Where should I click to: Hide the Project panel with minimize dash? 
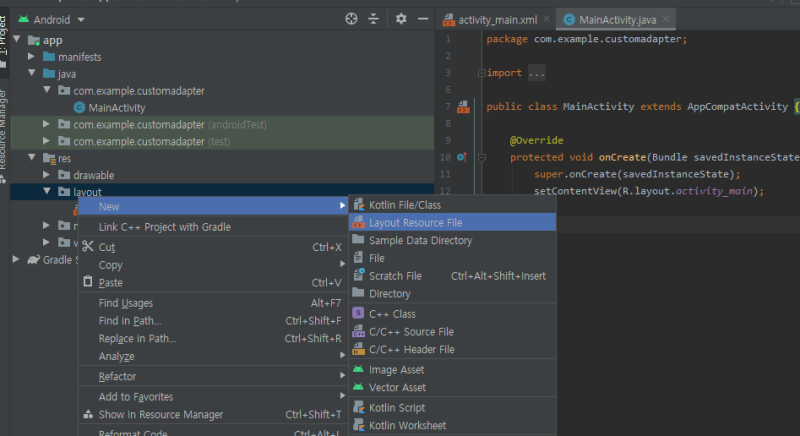[x=422, y=19]
